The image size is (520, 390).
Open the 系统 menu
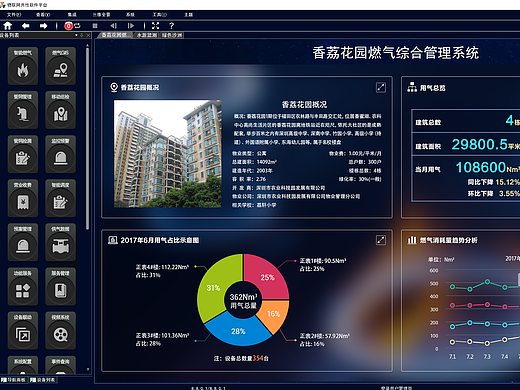click(130, 15)
